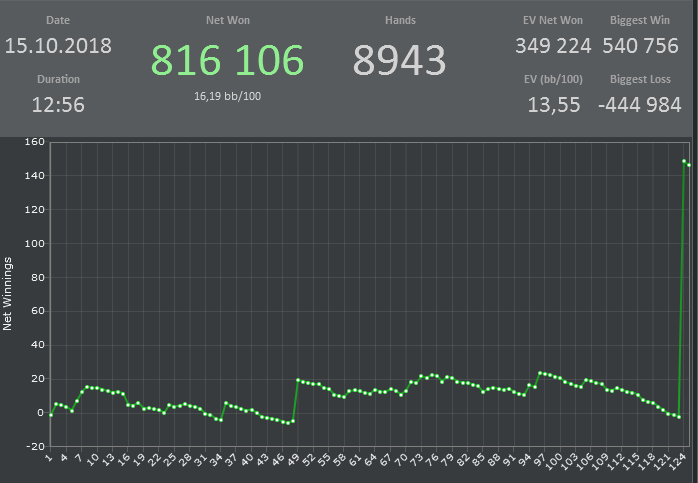Click the x-axis label 97
The width and height of the screenshot is (698, 483).
point(540,459)
